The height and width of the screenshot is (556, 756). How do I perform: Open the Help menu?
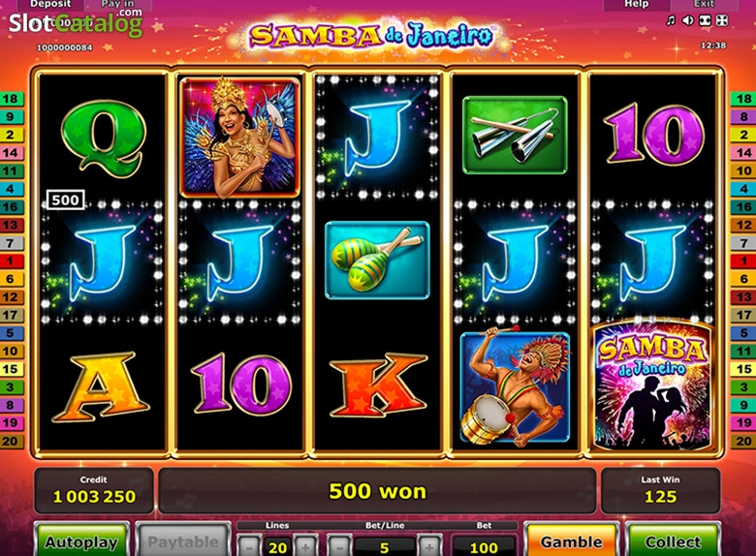[637, 4]
